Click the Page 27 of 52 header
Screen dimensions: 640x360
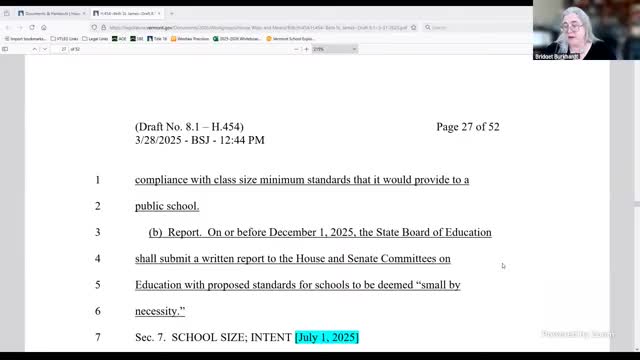pos(468,127)
